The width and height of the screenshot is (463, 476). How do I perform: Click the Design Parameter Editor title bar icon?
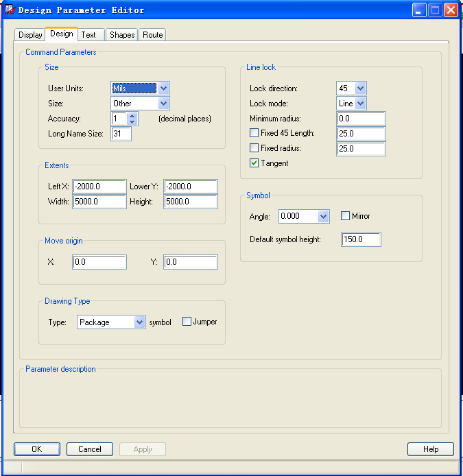10,10
